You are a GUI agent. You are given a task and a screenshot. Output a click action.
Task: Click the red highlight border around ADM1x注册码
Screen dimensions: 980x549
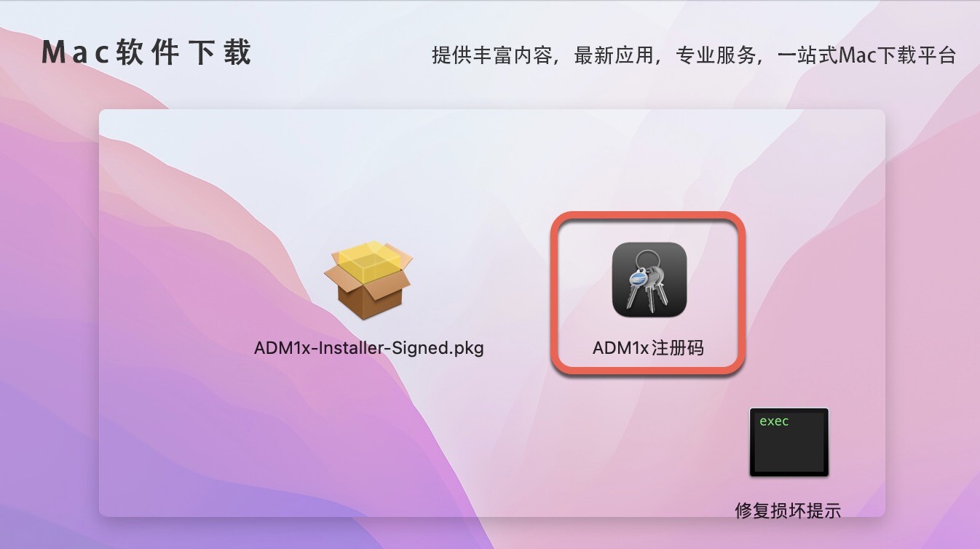pyautogui.click(x=648, y=214)
